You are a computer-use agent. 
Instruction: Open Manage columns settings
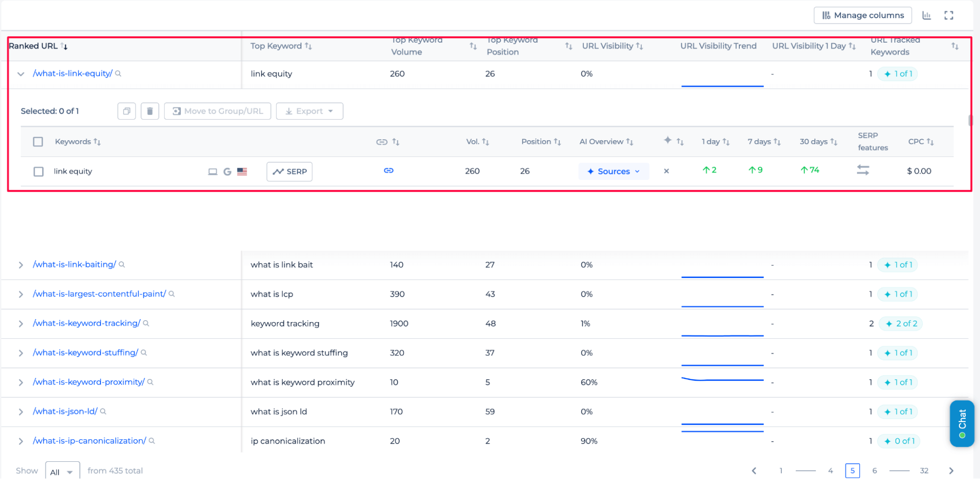tap(862, 15)
